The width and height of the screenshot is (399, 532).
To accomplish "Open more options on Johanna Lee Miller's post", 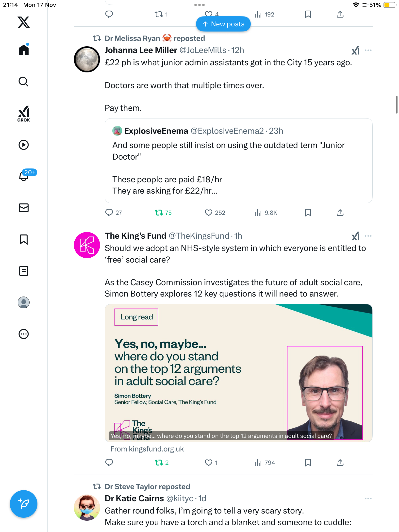I will tap(368, 50).
